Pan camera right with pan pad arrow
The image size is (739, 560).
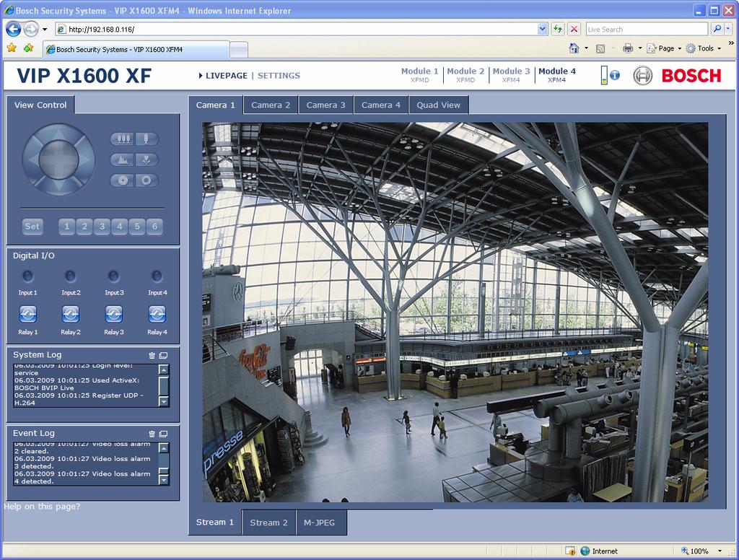86,159
